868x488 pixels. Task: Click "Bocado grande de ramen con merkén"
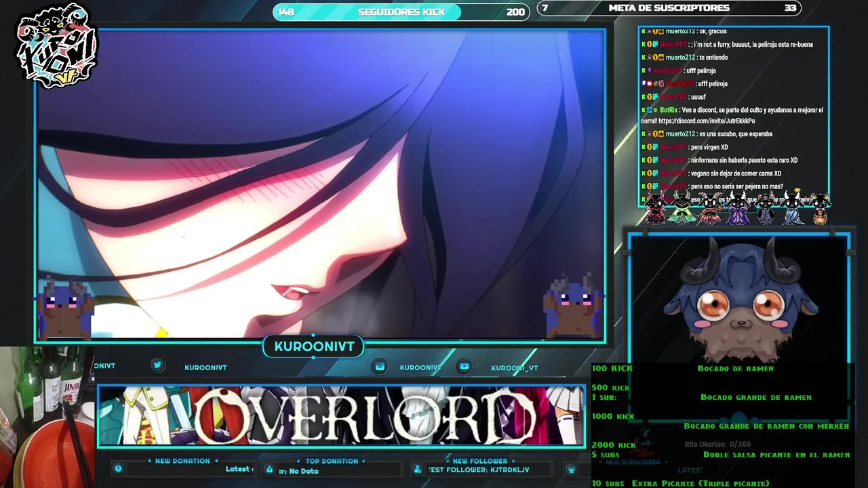tap(766, 426)
